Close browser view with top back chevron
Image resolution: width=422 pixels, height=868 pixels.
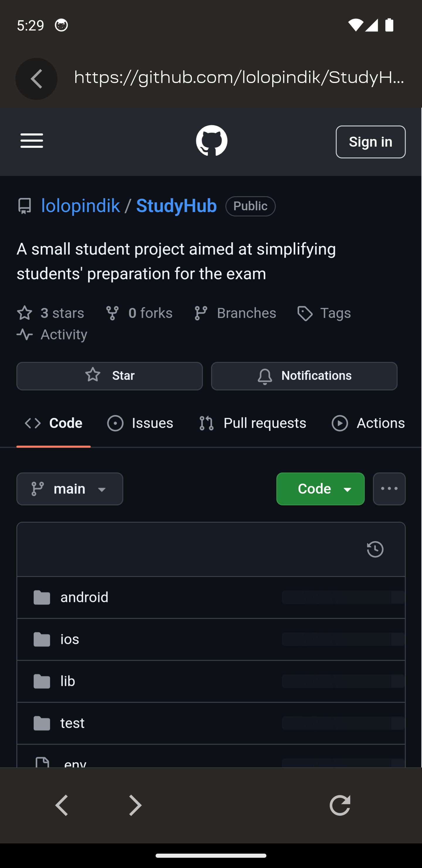(x=36, y=79)
